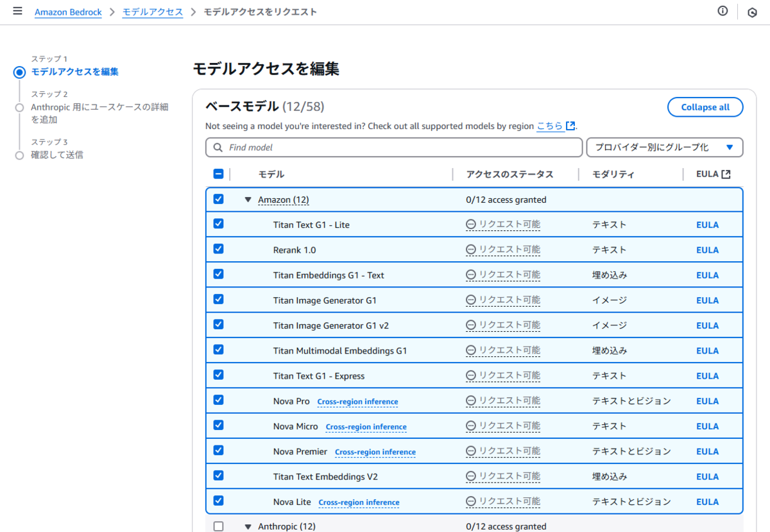Go to step 3 確認して送信
The width and height of the screenshot is (770, 532).
pyautogui.click(x=57, y=155)
